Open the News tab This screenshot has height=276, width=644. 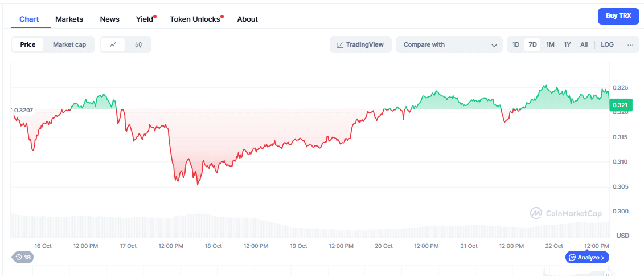pos(109,19)
